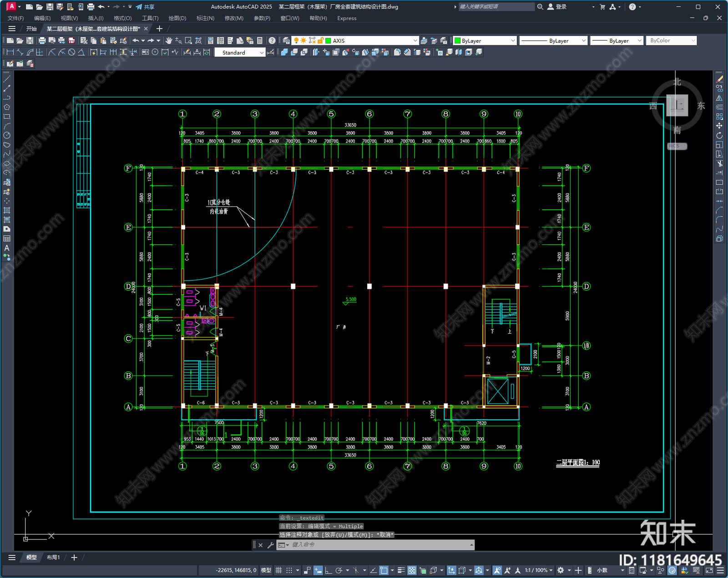
Task: Click the solid Union icon
Action: 284,52
